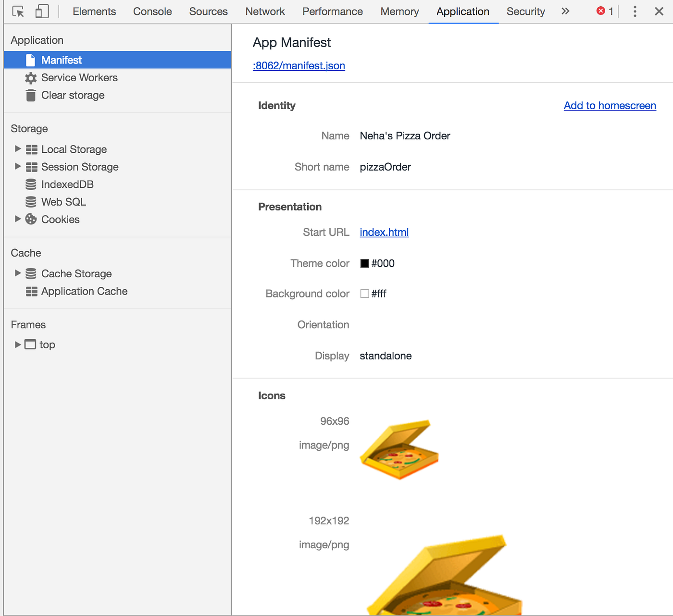Close the DevTools panel
The height and width of the screenshot is (616, 673).
659,12
